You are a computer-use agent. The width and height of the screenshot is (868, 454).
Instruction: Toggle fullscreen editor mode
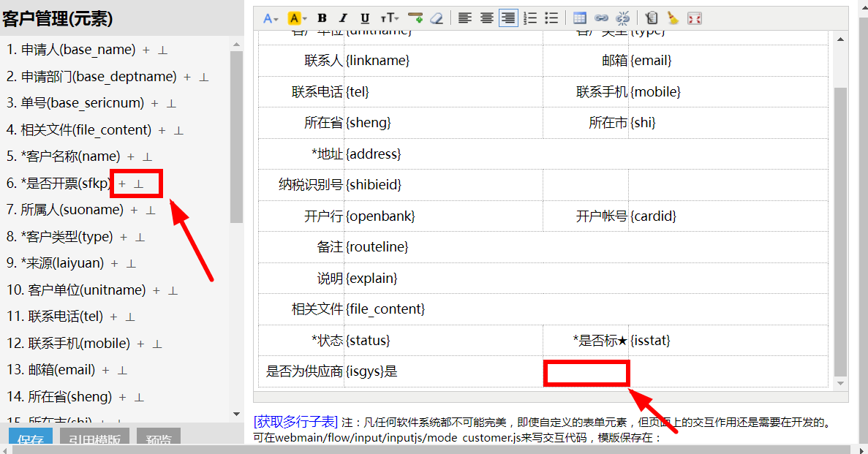pyautogui.click(x=694, y=18)
